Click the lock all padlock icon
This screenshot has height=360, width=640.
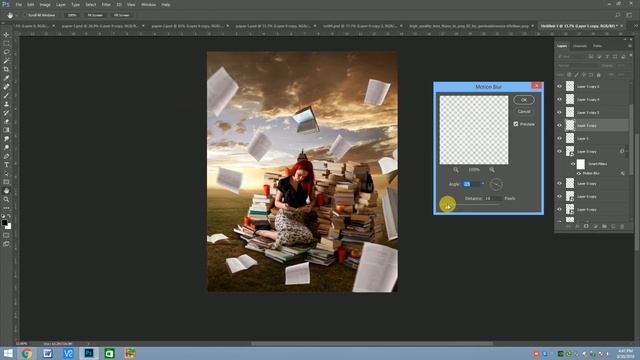[599, 75]
